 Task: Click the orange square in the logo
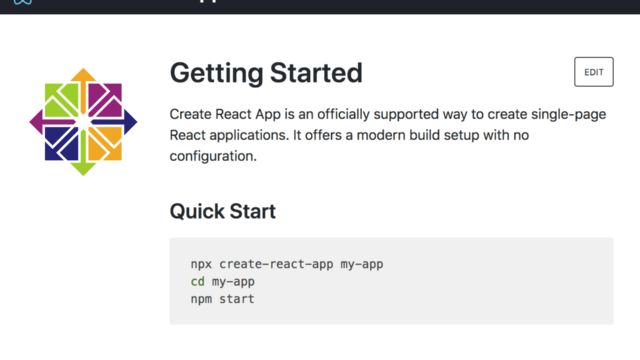coord(105,143)
